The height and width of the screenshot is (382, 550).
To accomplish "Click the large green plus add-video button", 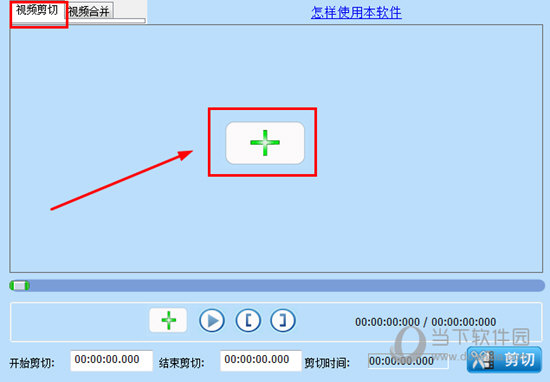I will [265, 143].
